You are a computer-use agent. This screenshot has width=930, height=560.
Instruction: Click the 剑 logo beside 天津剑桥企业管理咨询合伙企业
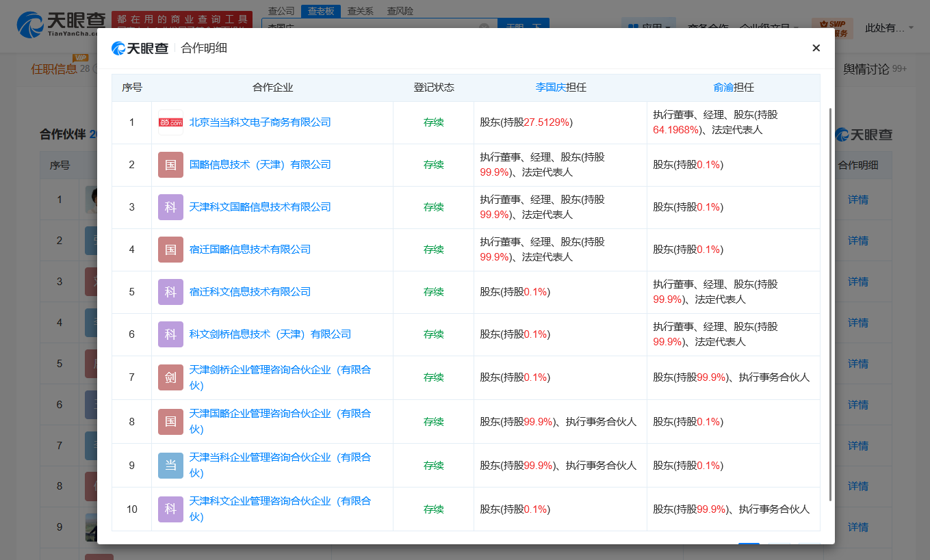pyautogui.click(x=171, y=377)
